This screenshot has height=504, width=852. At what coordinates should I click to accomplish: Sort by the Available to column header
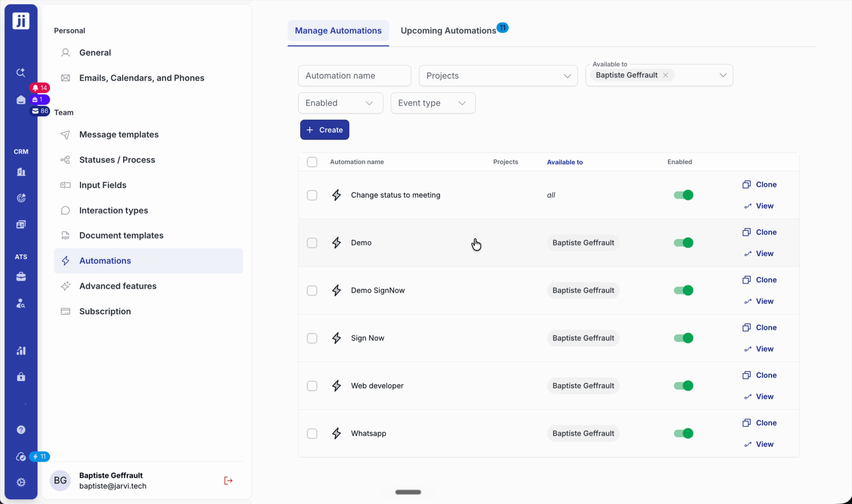[x=565, y=162]
